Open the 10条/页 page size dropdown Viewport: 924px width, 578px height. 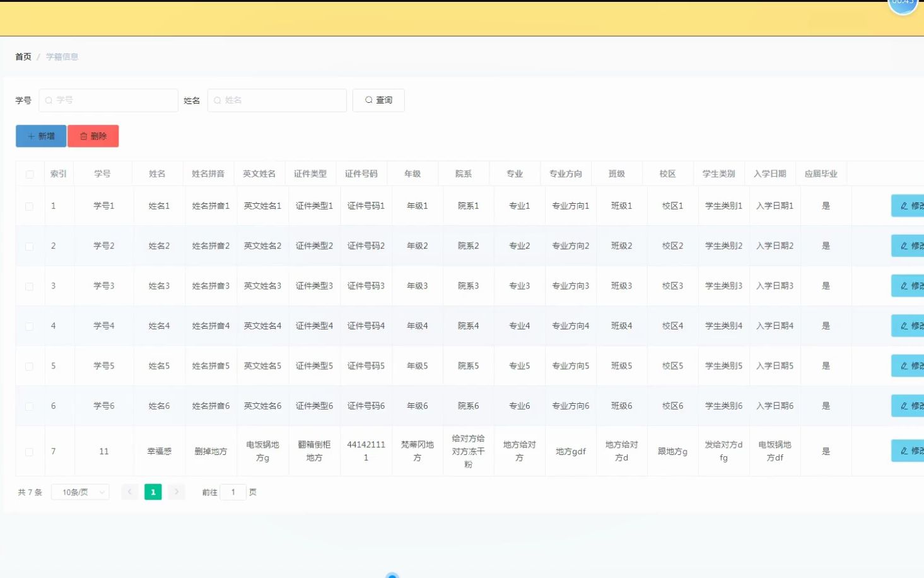coord(80,492)
